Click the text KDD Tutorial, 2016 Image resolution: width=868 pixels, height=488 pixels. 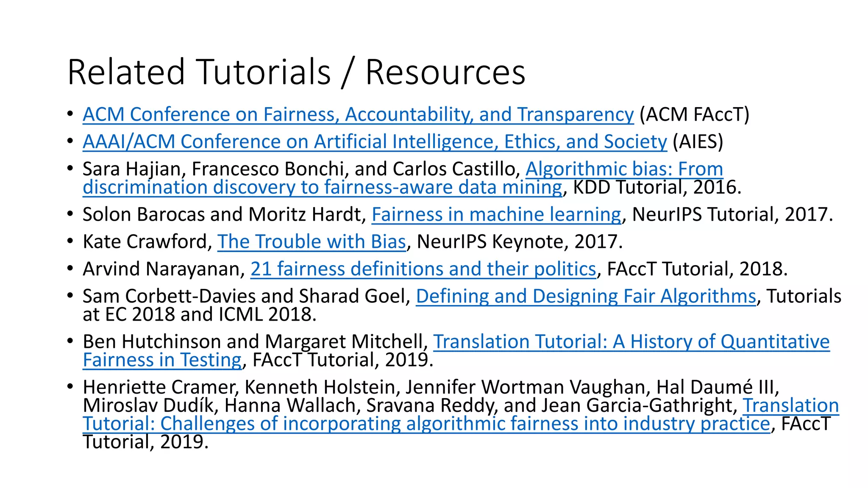point(657,187)
